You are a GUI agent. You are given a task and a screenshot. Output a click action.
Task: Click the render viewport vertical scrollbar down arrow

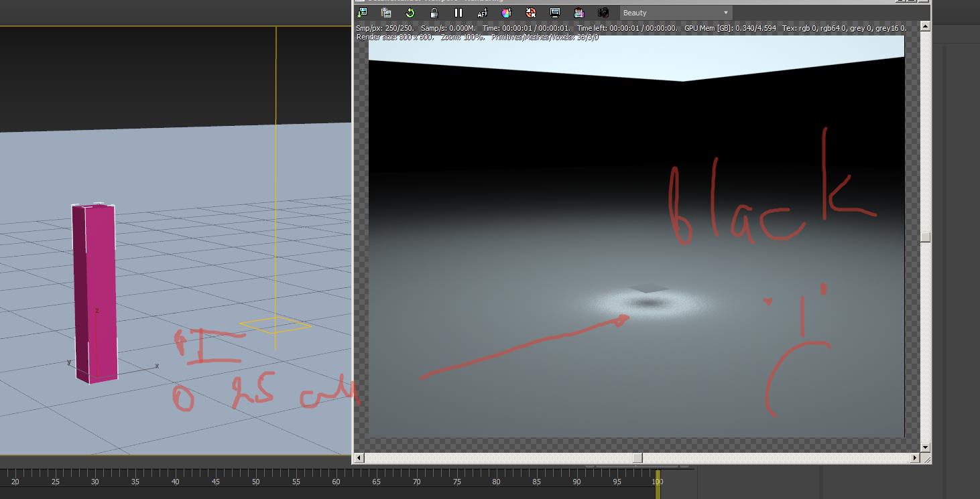[x=925, y=447]
